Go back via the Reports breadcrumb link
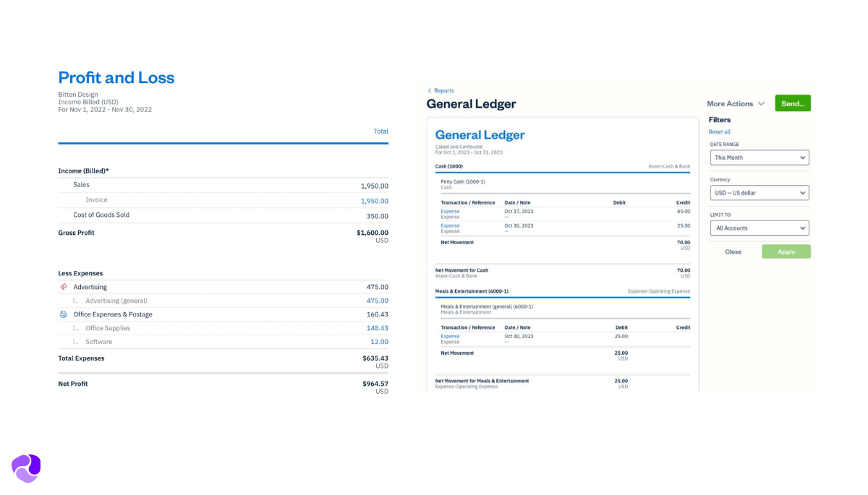The height and width of the screenshot is (495, 868). click(443, 91)
